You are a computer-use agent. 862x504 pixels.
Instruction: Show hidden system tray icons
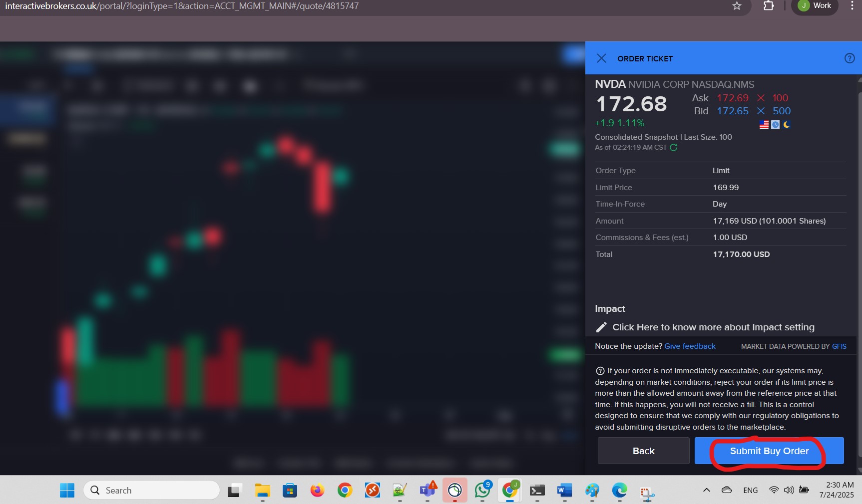tap(706, 490)
